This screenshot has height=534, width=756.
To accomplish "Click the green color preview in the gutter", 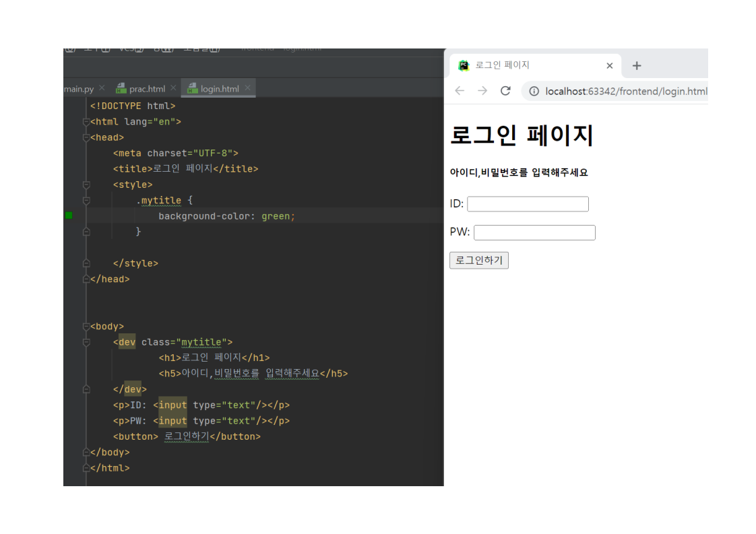I will click(69, 215).
